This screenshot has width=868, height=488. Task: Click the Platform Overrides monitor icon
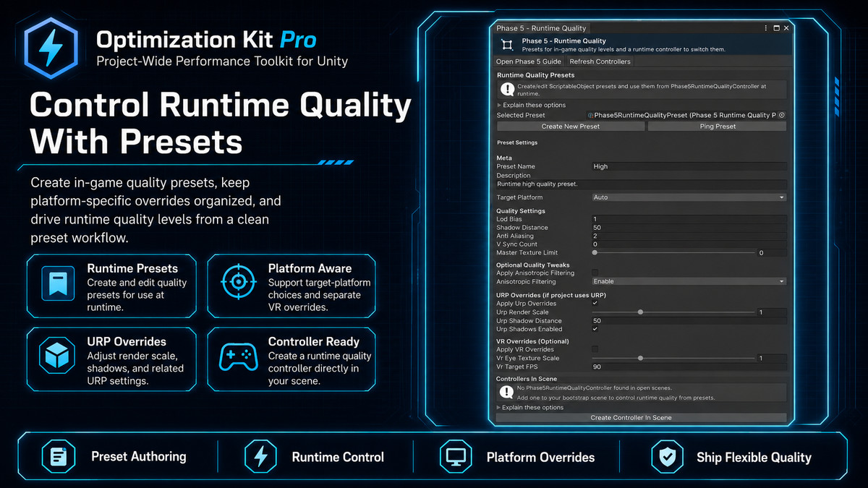coord(455,457)
